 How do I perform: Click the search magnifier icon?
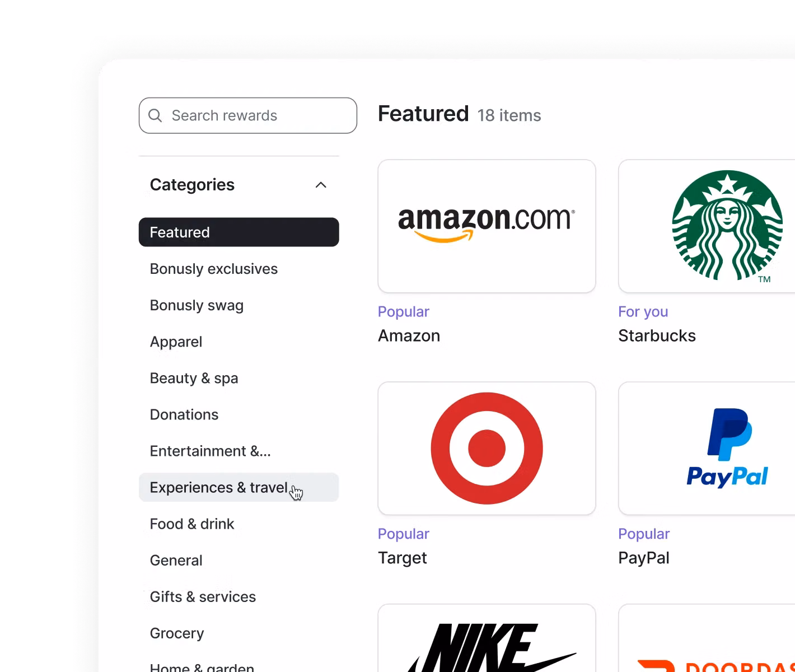(155, 115)
